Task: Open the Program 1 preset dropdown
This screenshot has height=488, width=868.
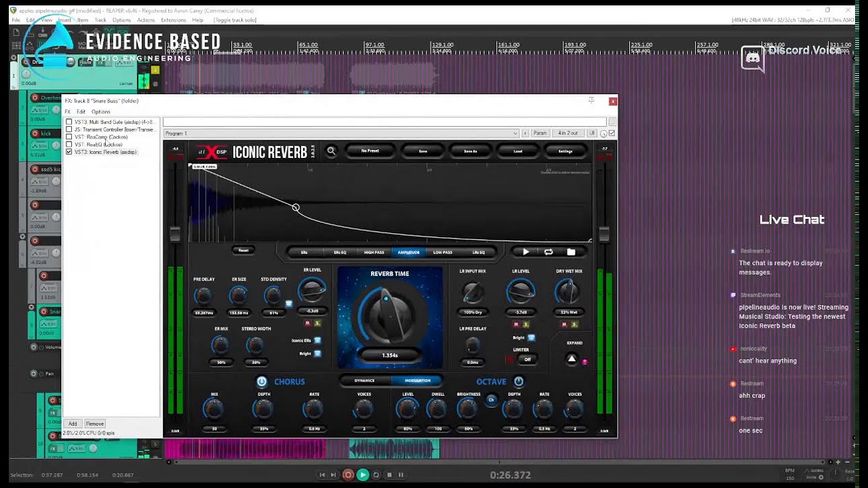Action: 341,134
